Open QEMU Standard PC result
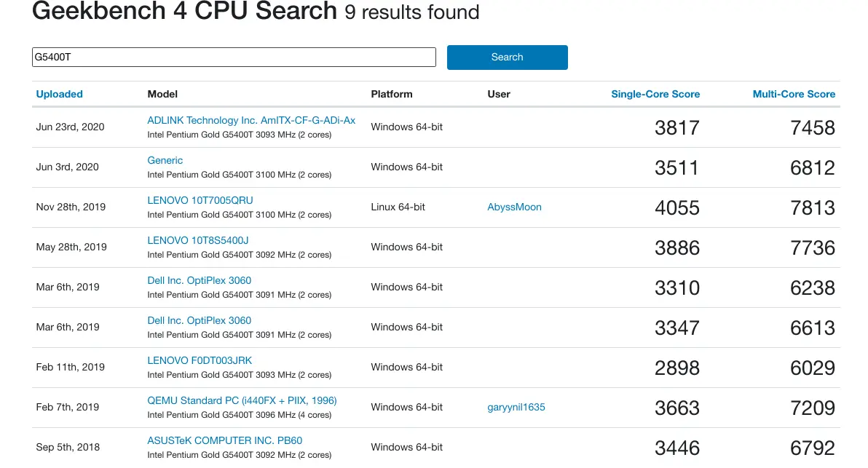This screenshot has width=868, height=468. pyautogui.click(x=242, y=400)
